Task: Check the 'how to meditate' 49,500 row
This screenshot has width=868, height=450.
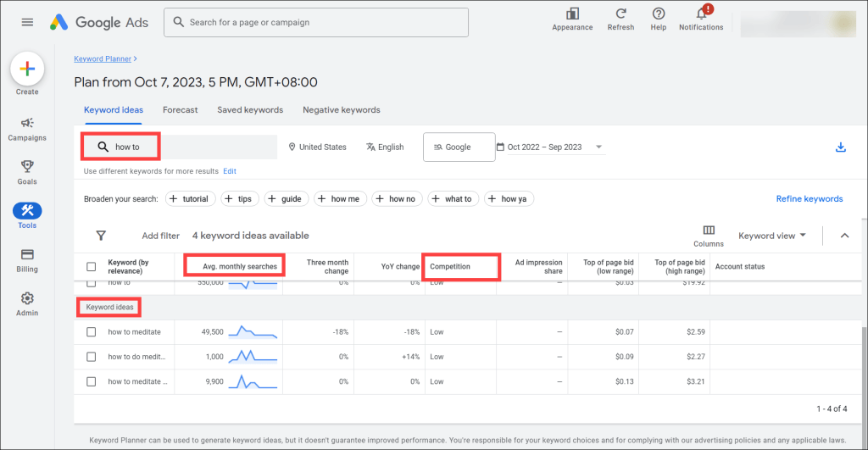Action: (92, 332)
